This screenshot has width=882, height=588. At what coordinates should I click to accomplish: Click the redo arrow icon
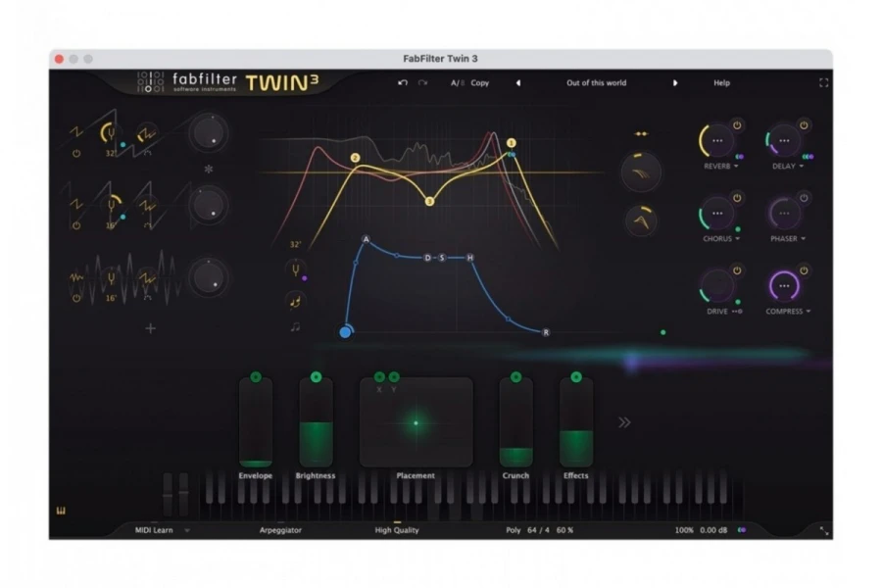422,82
